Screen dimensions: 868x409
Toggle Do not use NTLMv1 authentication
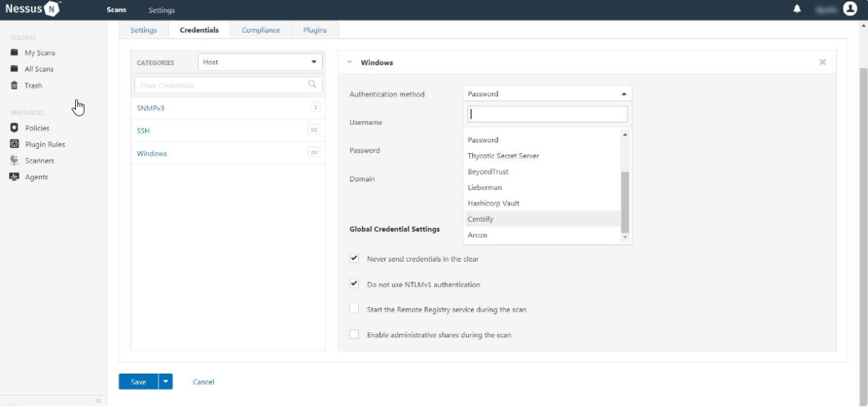(x=354, y=284)
